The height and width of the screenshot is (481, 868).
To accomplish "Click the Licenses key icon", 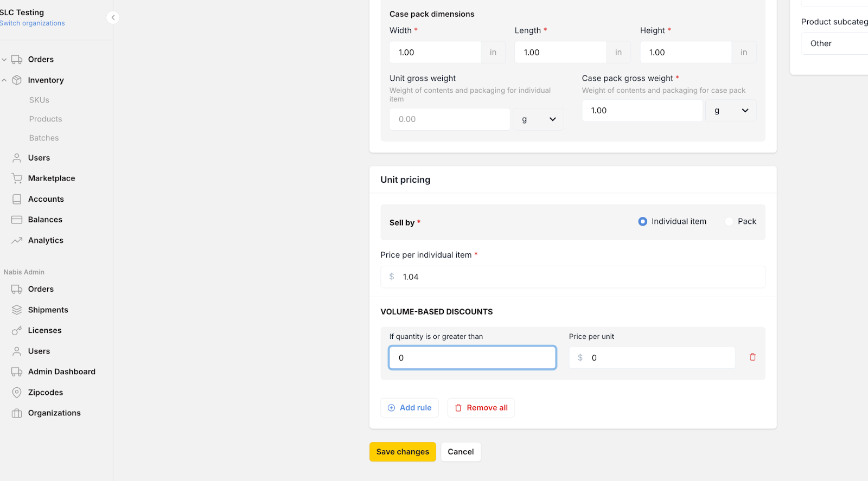I will coord(17,330).
